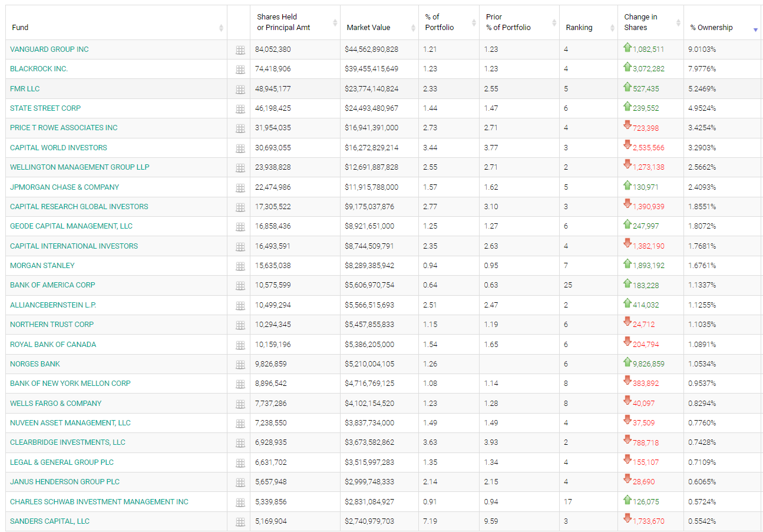Select Sanders Capital prior percent 9.59
This screenshot has height=532, width=763.
point(491,521)
